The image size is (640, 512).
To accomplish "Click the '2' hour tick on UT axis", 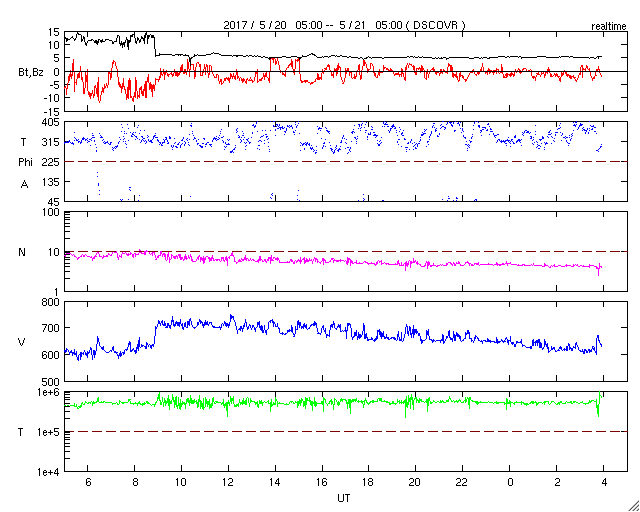I will tap(557, 482).
